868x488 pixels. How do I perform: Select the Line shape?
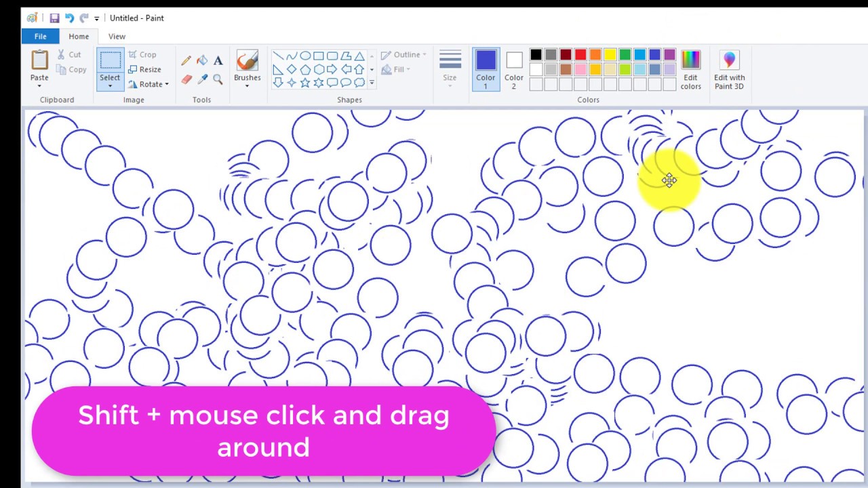[278, 56]
